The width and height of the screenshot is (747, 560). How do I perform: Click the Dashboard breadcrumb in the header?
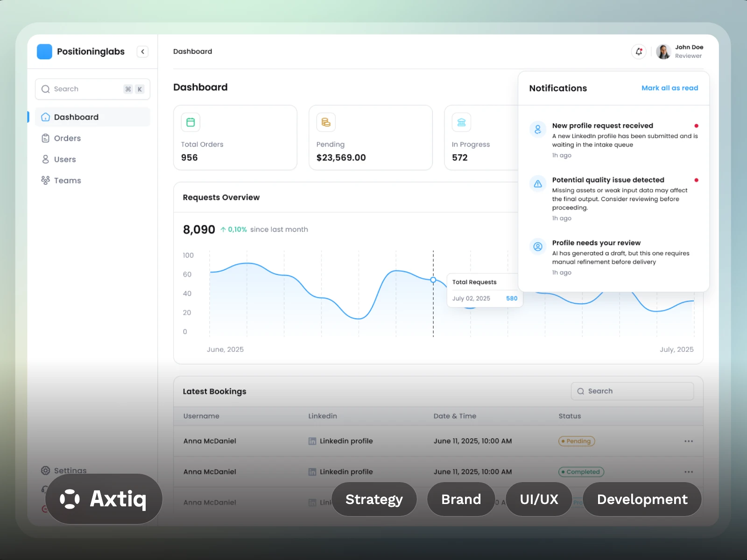[192, 51]
